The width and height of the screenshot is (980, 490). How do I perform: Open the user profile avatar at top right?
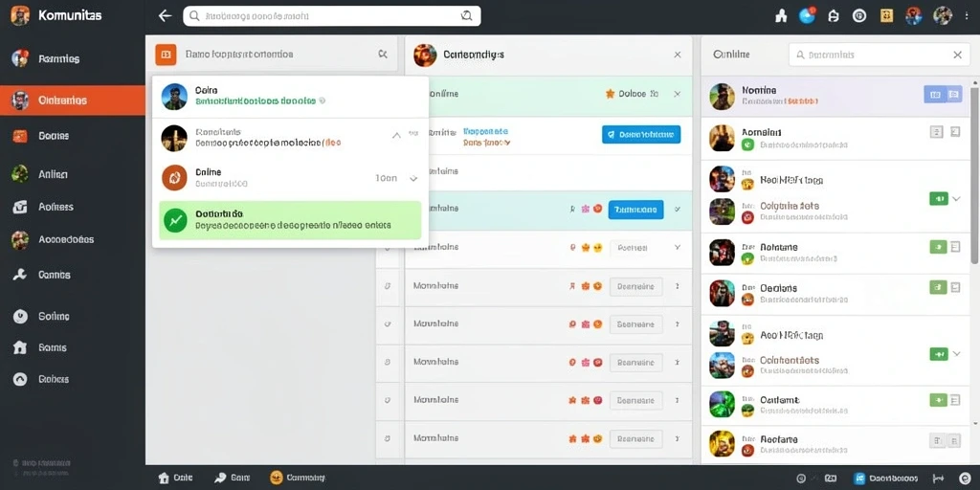click(943, 15)
